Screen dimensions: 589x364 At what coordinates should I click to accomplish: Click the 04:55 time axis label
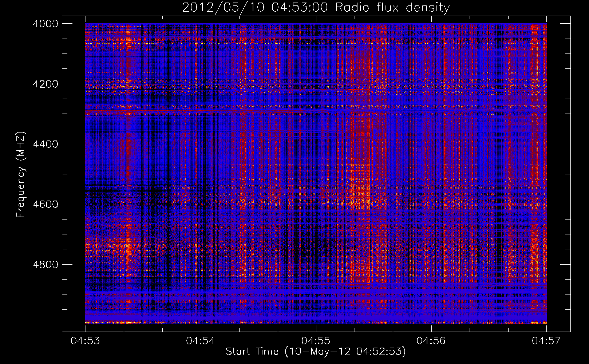point(316,341)
